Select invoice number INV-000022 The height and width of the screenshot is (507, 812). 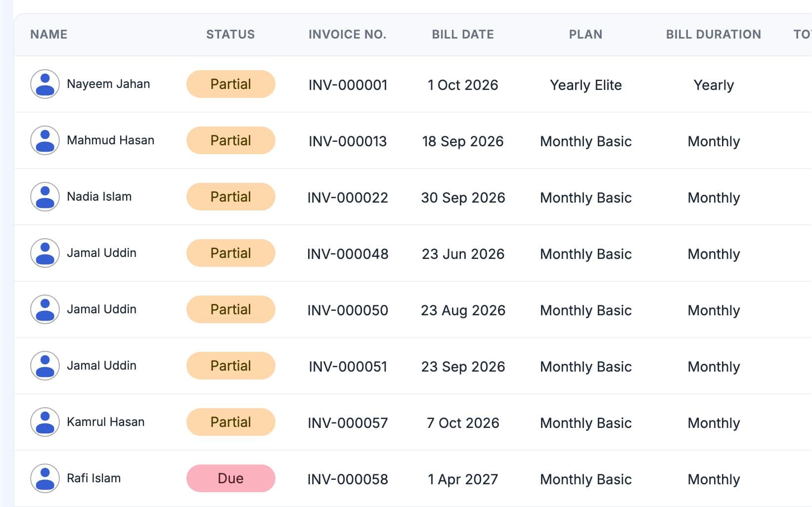[348, 198]
